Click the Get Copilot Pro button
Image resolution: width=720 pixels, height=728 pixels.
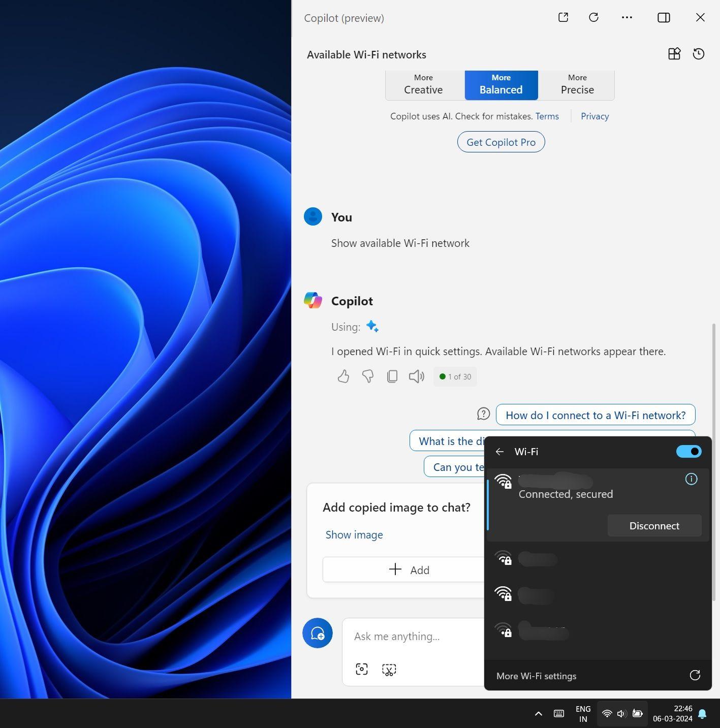point(500,142)
